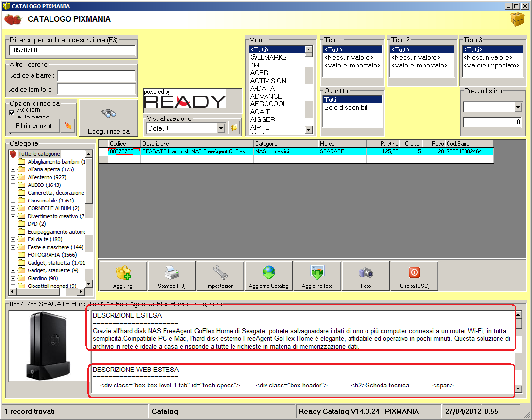This screenshot has width=532, height=420.
Task: Click the strawberry icon at Tutte le categorie
Action: coord(13,154)
